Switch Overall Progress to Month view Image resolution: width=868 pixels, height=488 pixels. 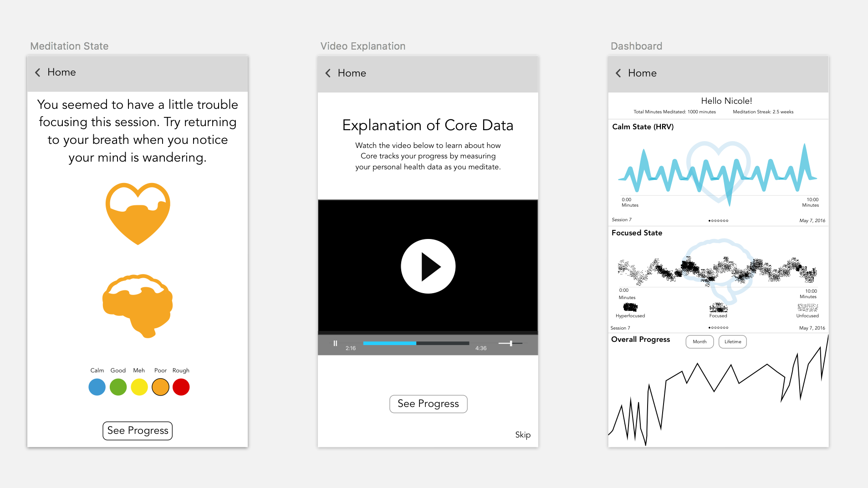click(x=700, y=342)
